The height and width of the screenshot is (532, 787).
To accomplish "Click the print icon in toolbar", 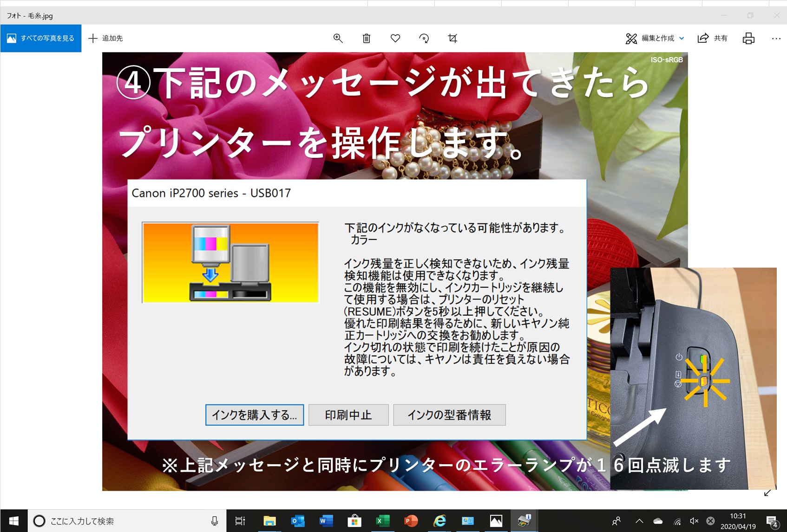I will [748, 39].
